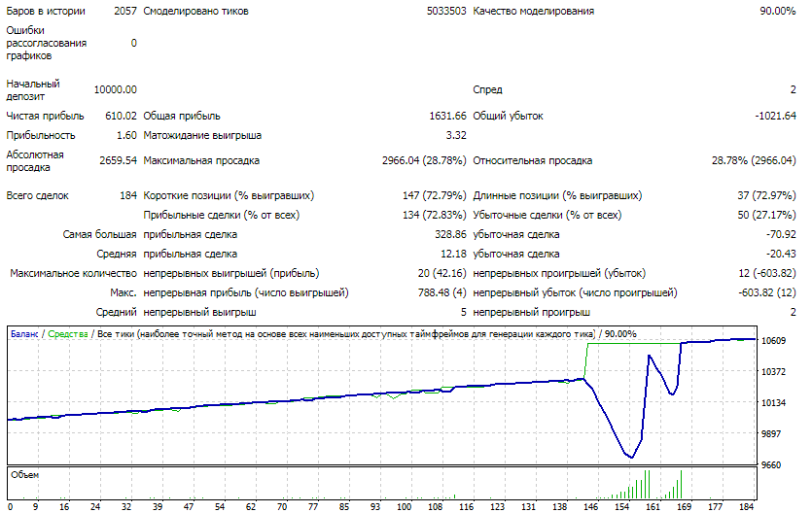Click the "Объем" volume panel label
The image size is (812, 513).
pos(25,475)
